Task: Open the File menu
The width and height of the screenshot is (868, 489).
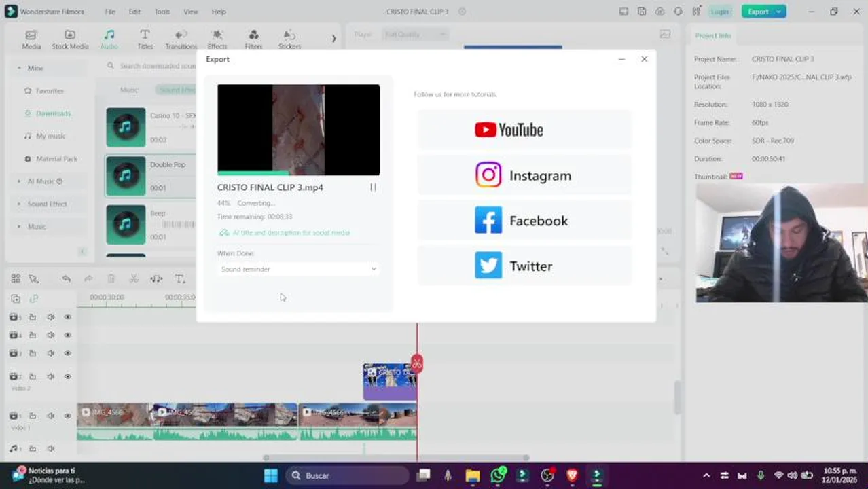Action: 110,12
